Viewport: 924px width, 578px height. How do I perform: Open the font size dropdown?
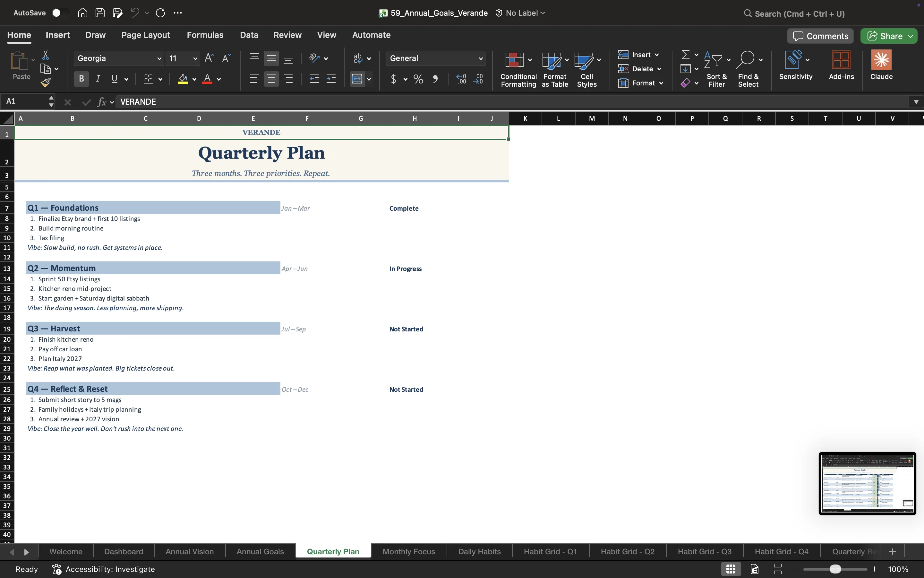coord(195,58)
